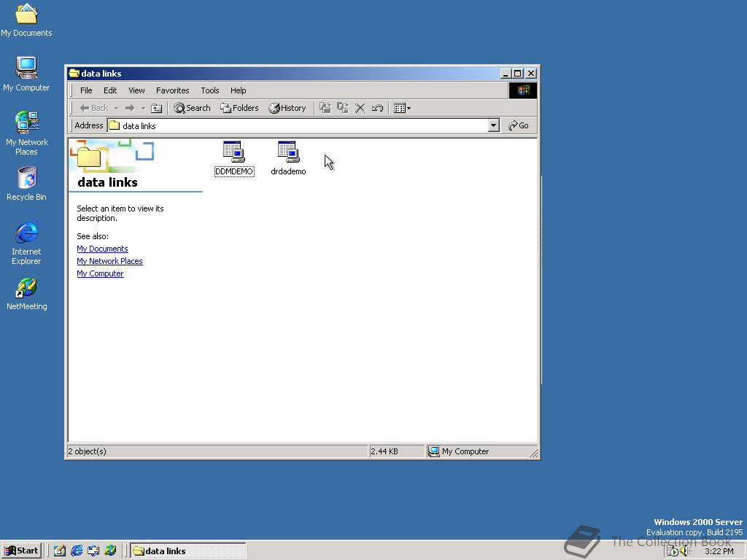The height and width of the screenshot is (560, 747).
Task: Minimize the data links window
Action: (506, 74)
